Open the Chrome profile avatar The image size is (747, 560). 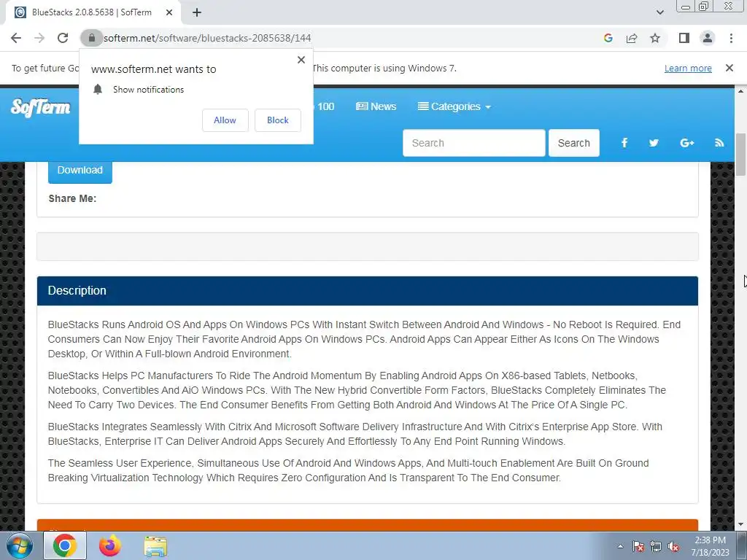click(x=708, y=38)
